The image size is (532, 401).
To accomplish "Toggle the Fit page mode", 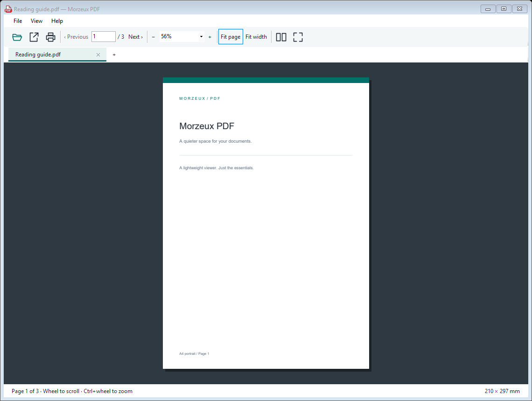I will click(x=231, y=37).
